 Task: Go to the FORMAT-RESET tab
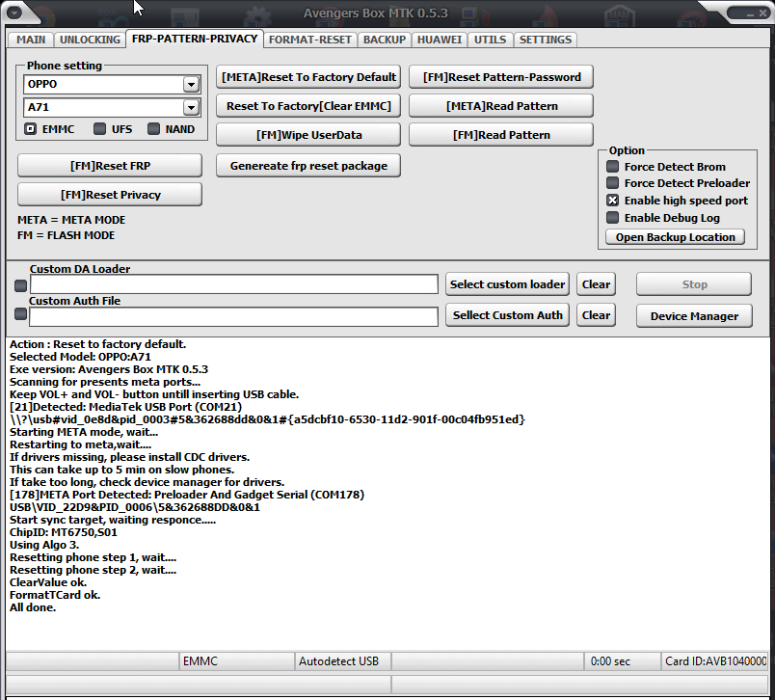click(310, 40)
